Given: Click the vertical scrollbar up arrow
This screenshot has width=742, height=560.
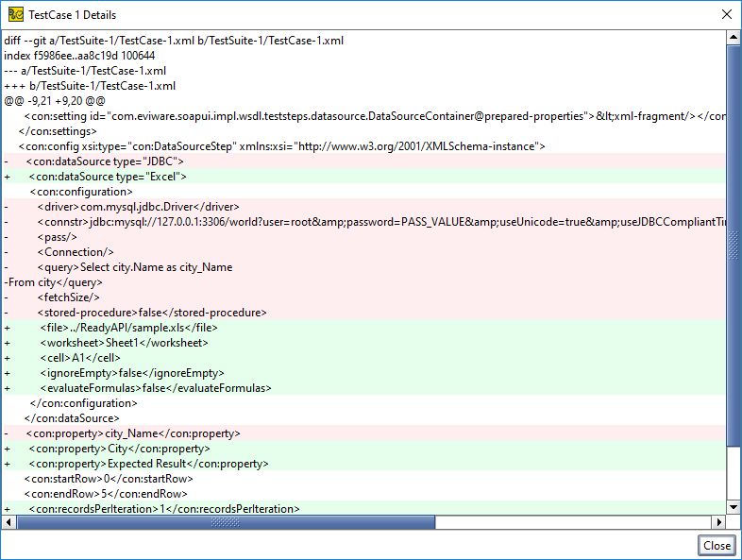Looking at the screenshot, I should click(x=733, y=37).
